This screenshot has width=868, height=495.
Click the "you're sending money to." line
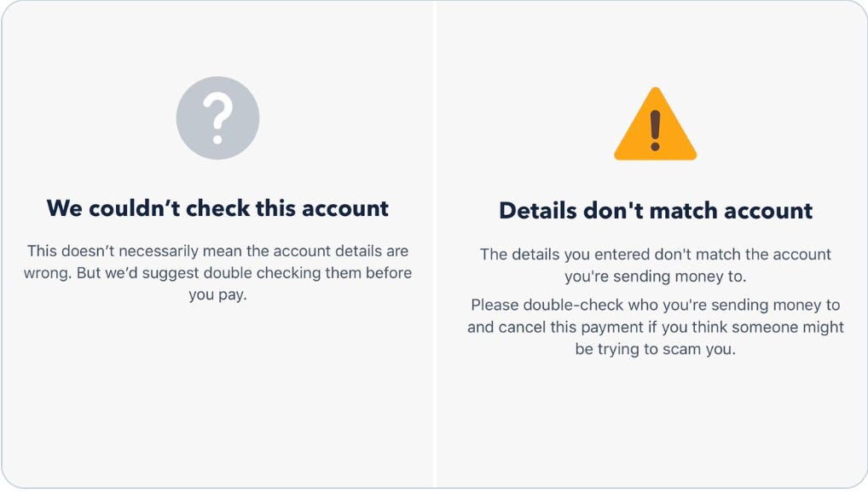point(656,276)
